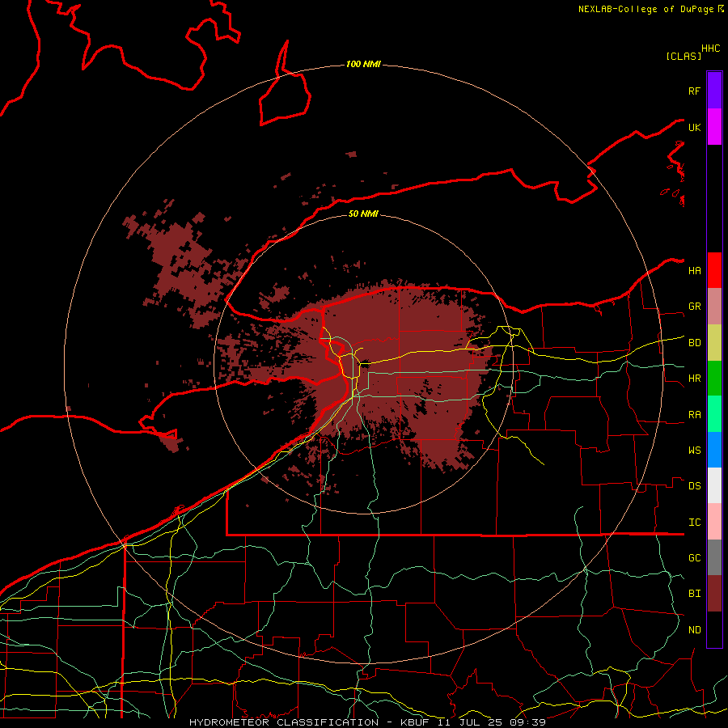
Task: Click the UK magenta legend swatch
Action: pos(714,127)
